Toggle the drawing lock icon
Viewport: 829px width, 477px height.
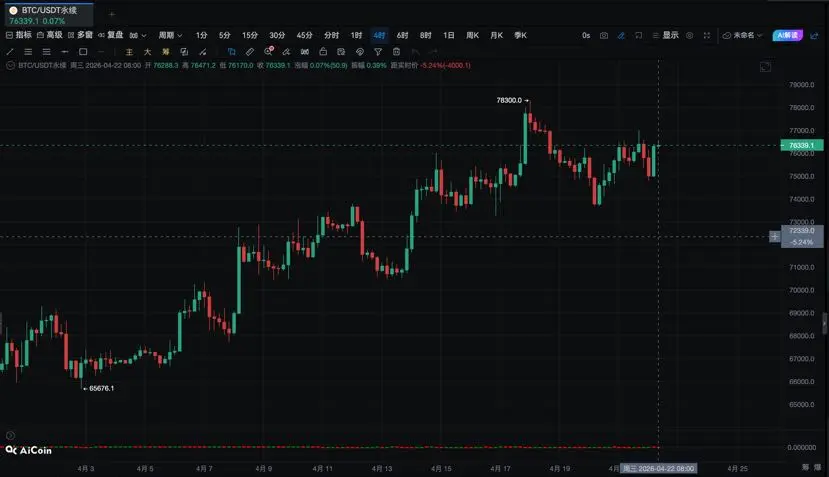(323, 52)
